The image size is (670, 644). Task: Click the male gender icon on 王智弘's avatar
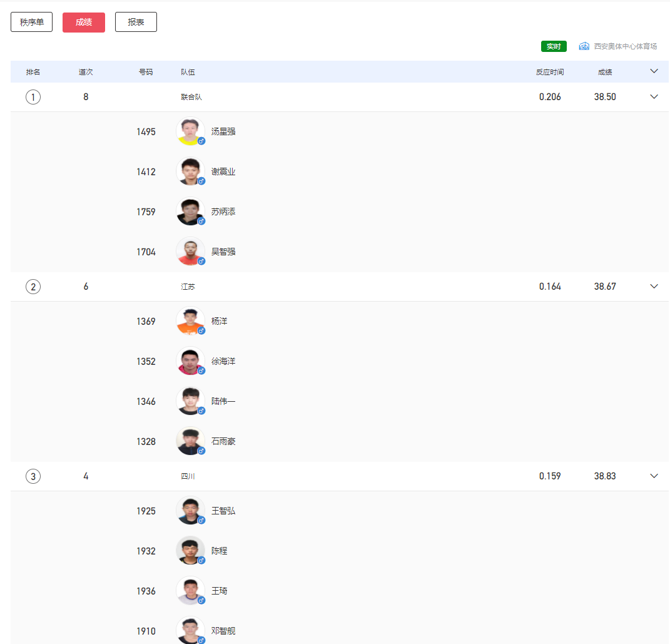(x=201, y=521)
